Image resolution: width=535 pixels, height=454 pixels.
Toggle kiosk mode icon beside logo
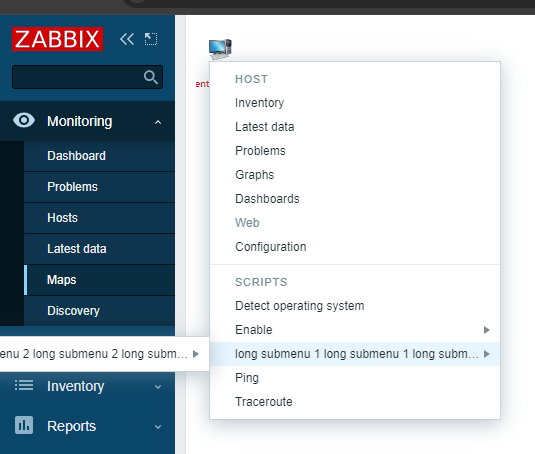pos(151,39)
